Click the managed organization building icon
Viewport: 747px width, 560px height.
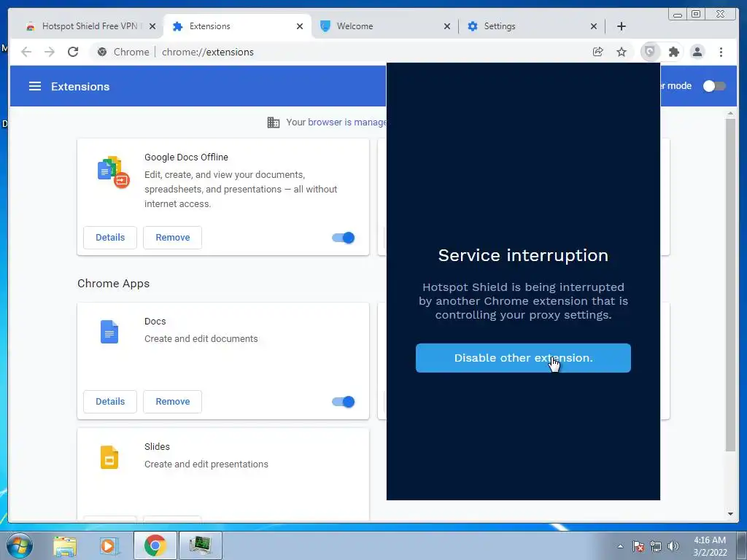pos(274,122)
